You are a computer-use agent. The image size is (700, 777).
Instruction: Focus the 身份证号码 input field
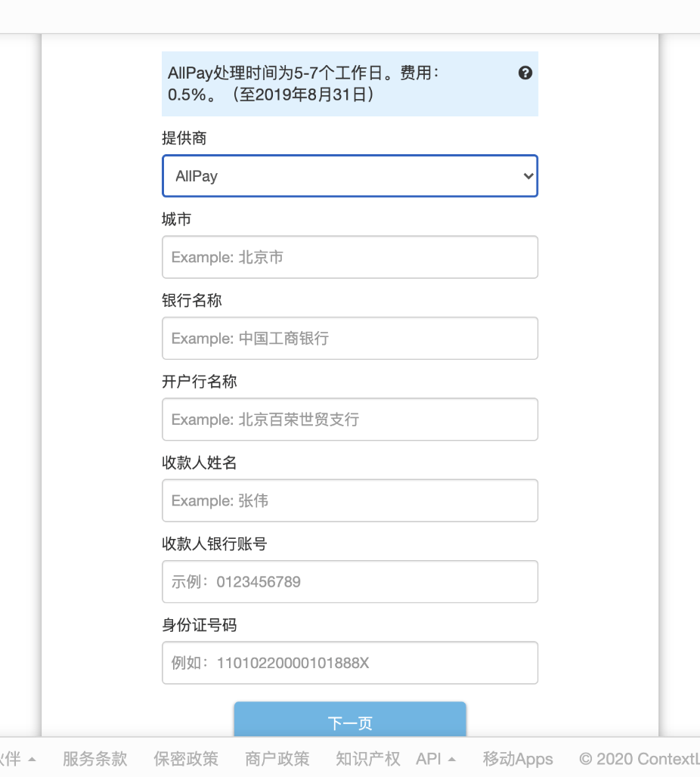[349, 663]
